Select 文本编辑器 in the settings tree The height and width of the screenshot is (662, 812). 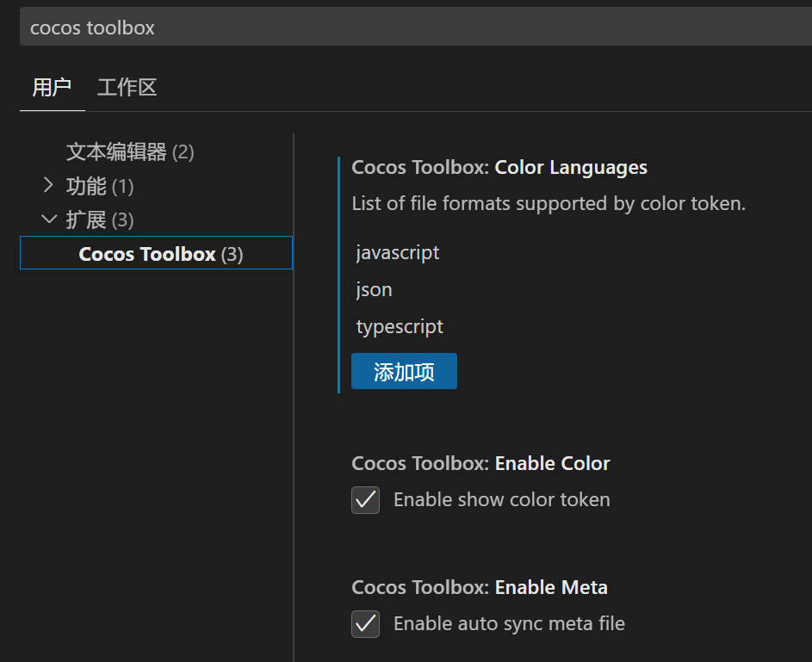[116, 152]
